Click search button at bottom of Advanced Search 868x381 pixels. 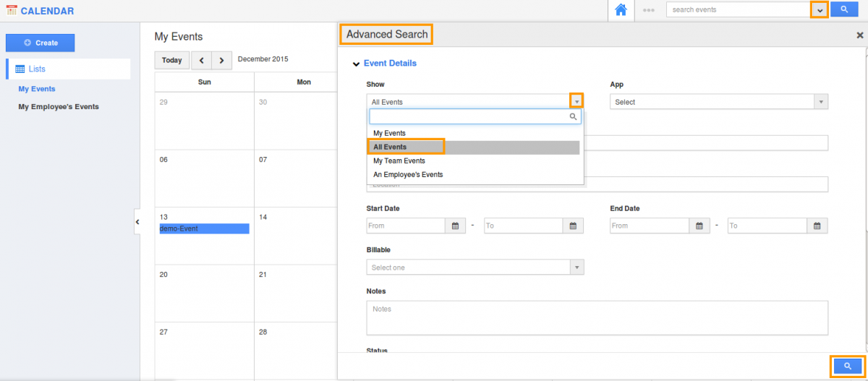point(847,366)
